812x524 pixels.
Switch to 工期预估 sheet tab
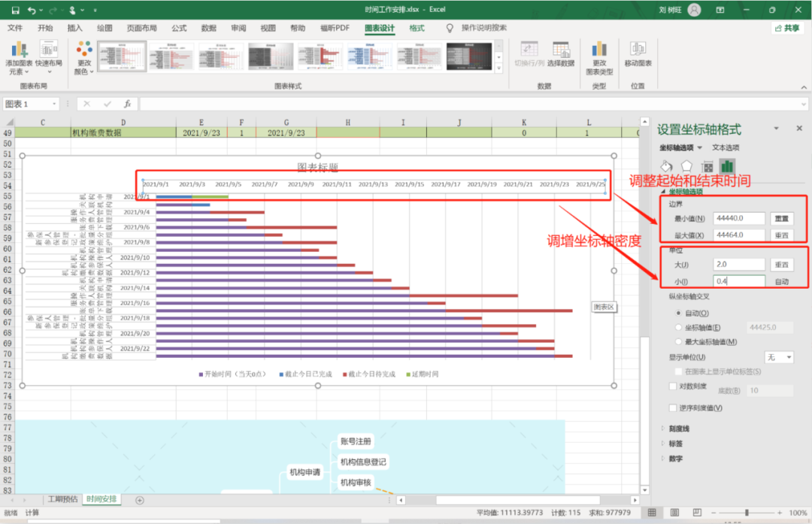pos(62,499)
